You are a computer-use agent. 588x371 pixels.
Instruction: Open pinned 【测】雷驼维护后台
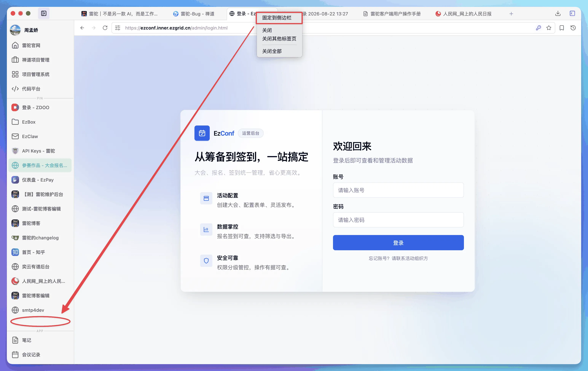(40, 194)
